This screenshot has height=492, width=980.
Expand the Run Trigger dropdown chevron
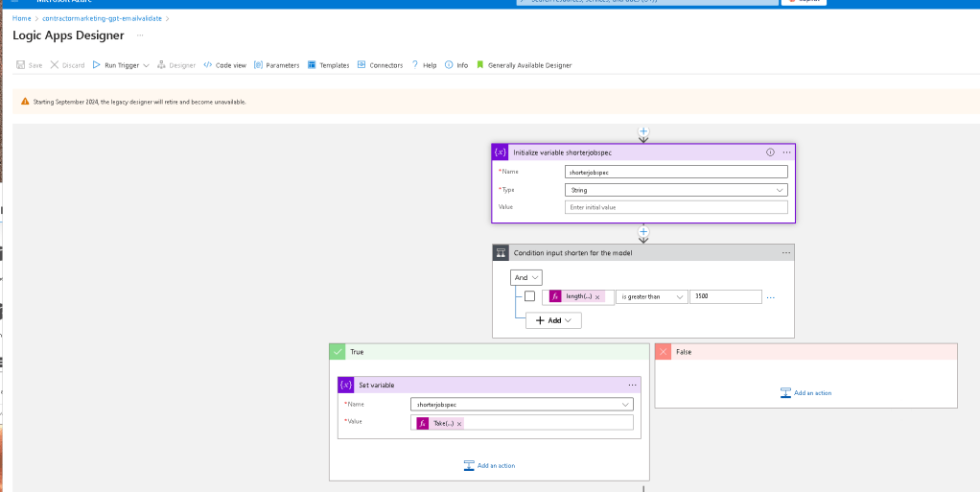coord(146,65)
